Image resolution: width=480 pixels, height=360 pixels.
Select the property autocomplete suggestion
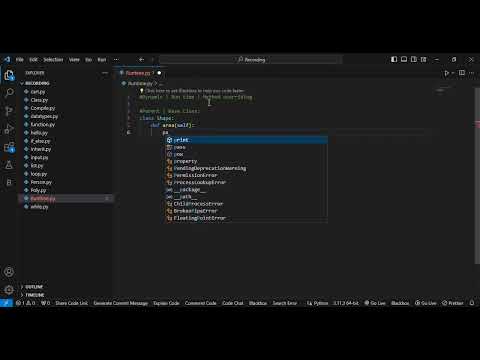pyautogui.click(x=247, y=161)
